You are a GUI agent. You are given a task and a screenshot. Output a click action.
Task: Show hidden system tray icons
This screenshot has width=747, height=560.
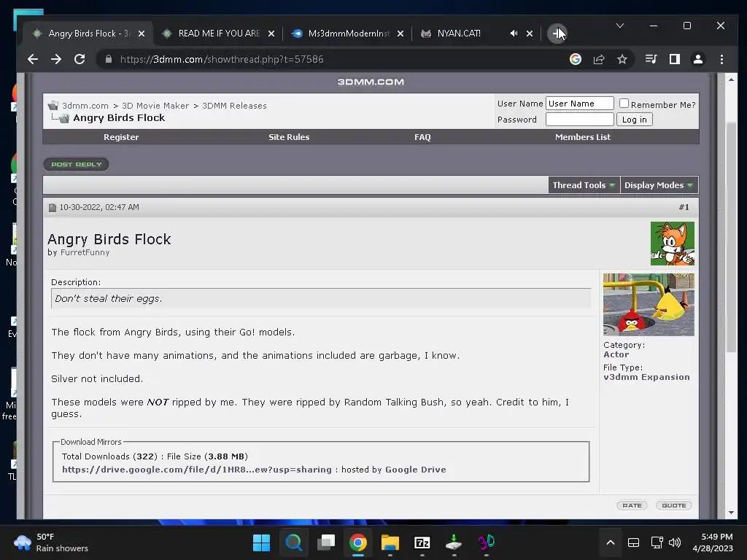pos(611,542)
